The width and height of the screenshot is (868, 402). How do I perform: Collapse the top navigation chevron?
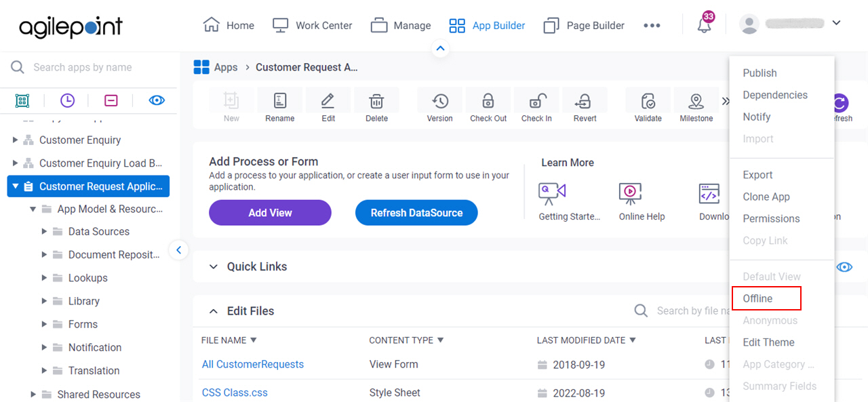[x=440, y=48]
